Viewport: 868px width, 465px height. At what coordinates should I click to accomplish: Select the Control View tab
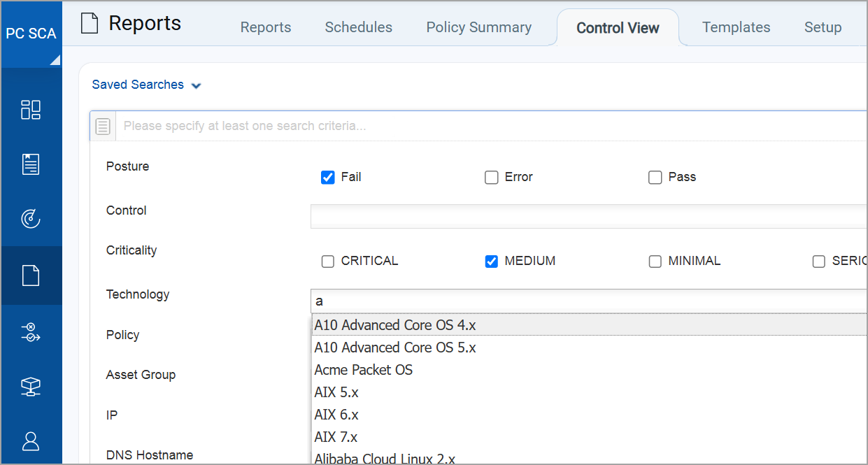618,28
